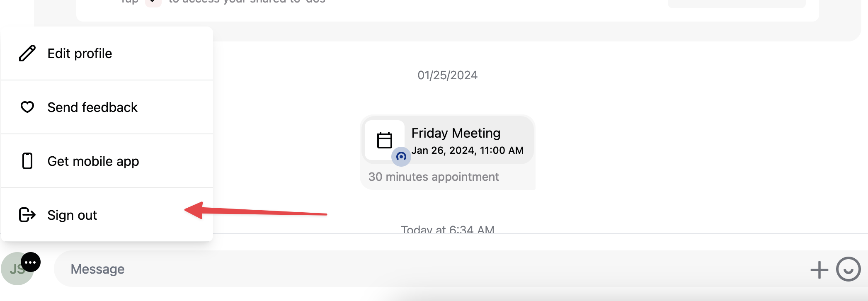
Task: Choose Send feedback from the menu
Action: (x=107, y=107)
